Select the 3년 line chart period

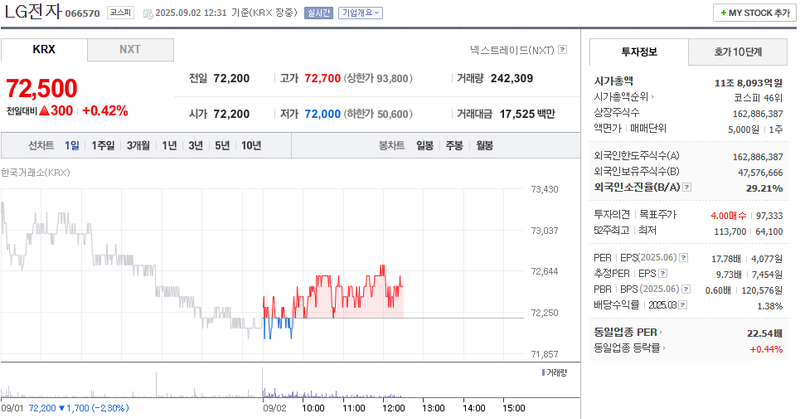(196, 145)
